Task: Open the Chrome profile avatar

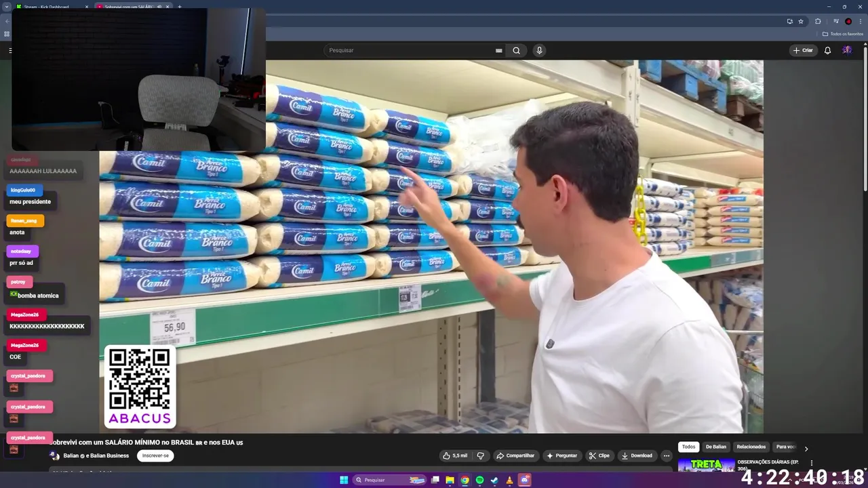Action: pyautogui.click(x=848, y=21)
